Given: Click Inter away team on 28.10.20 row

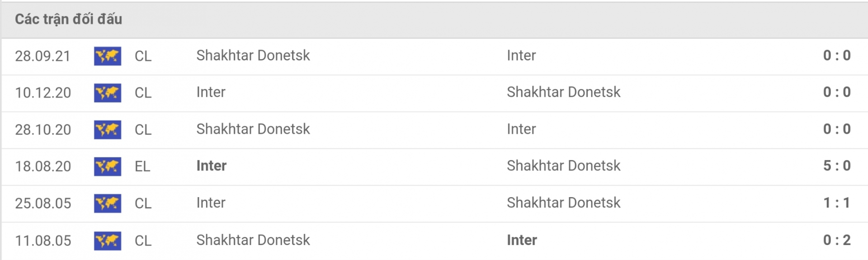Looking at the screenshot, I should click(x=521, y=129).
